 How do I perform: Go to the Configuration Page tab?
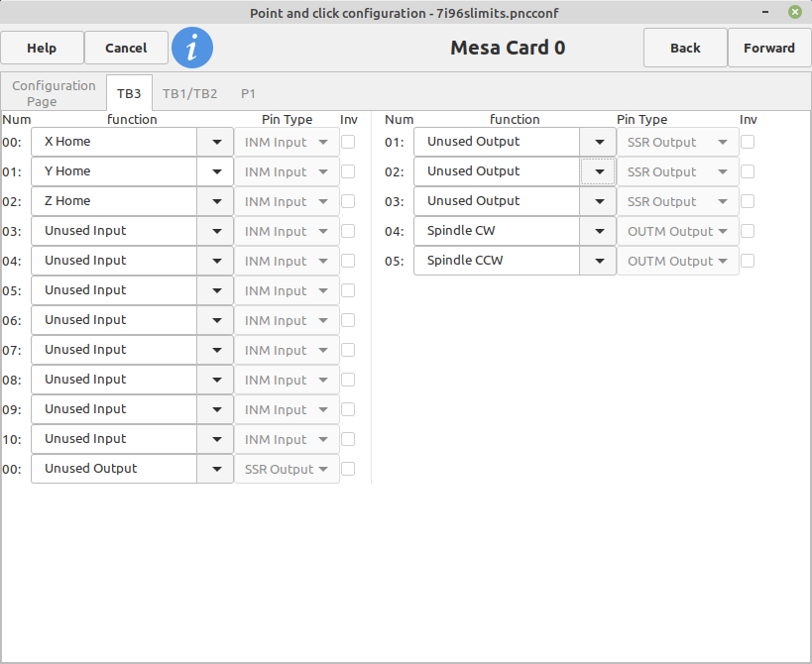(54, 93)
